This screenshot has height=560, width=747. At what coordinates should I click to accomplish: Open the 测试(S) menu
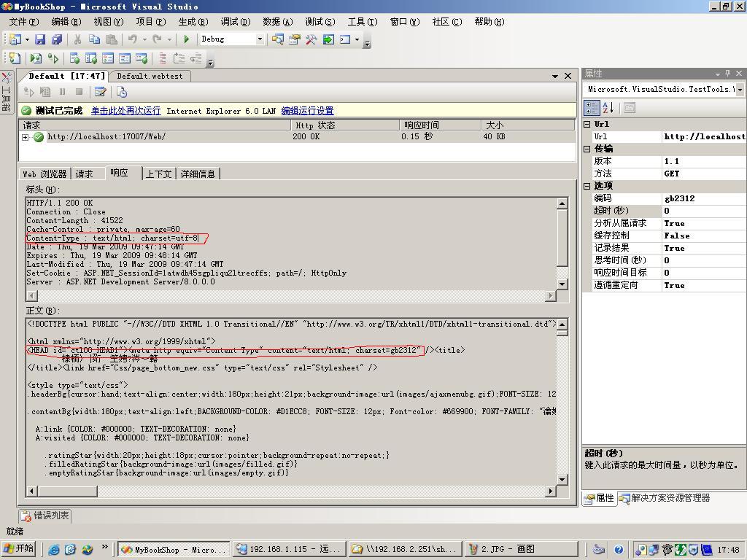[x=320, y=22]
